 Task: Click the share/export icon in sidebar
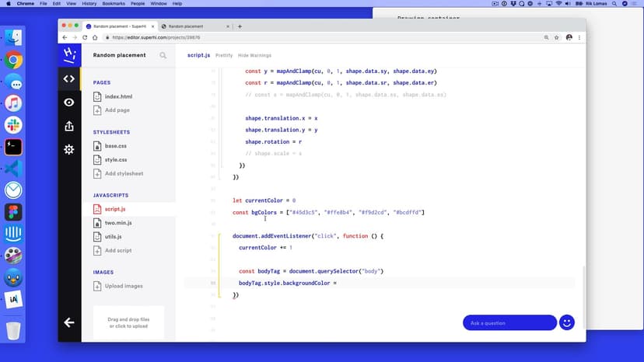click(69, 126)
